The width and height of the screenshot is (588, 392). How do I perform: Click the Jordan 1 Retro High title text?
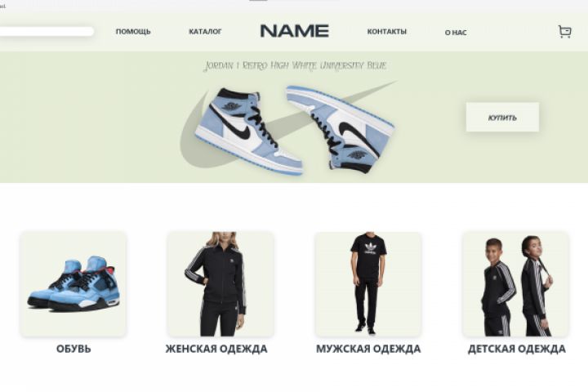295,66
